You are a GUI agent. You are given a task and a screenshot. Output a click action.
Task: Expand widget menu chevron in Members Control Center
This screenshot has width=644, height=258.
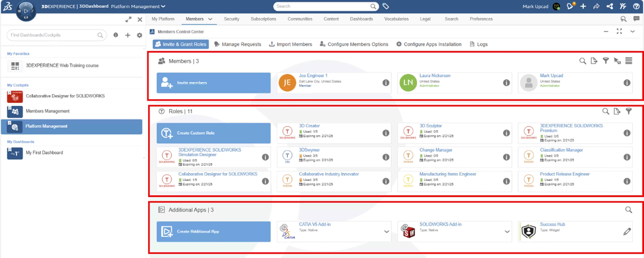tap(633, 31)
